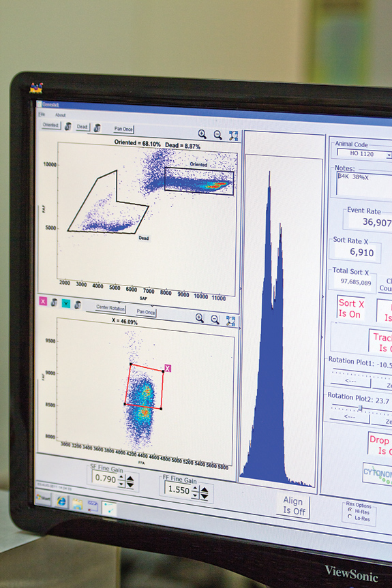This screenshot has width=392, height=588.
Task: Open Internet Explorer from the taskbar
Action: click(61, 501)
